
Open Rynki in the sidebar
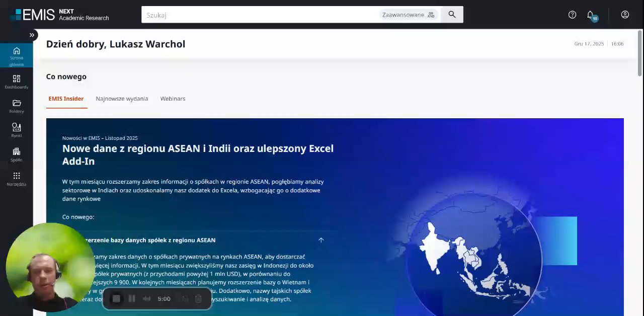click(x=16, y=130)
